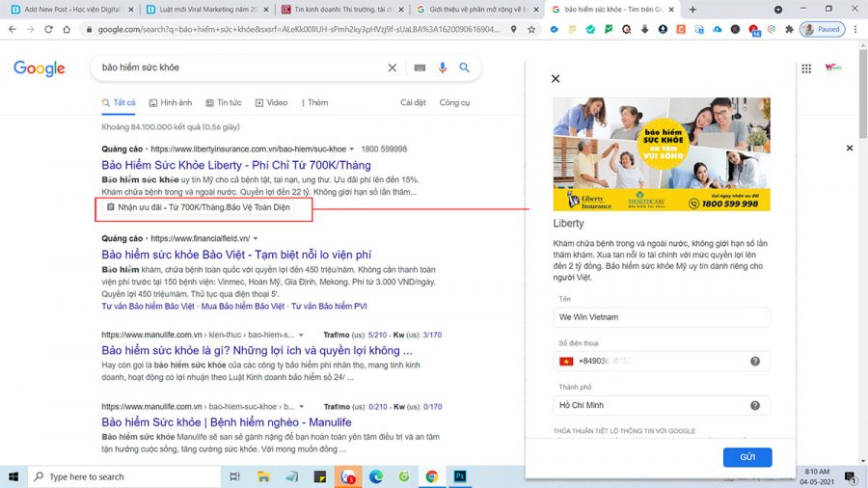This screenshot has height=488, width=868.
Task: Close the Liberty lead form panel
Action: 556,78
